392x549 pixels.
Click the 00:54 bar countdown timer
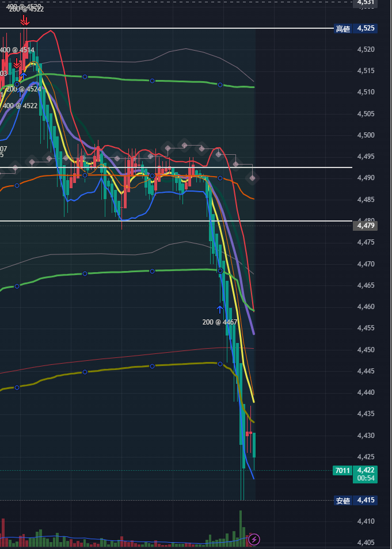(x=366, y=478)
